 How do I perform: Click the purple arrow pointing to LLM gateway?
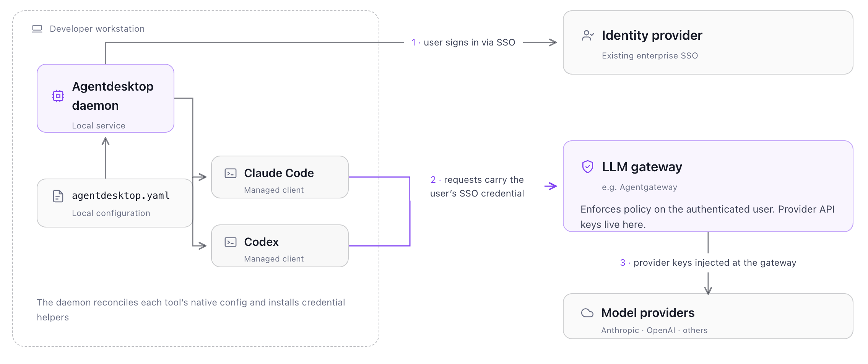[551, 186]
